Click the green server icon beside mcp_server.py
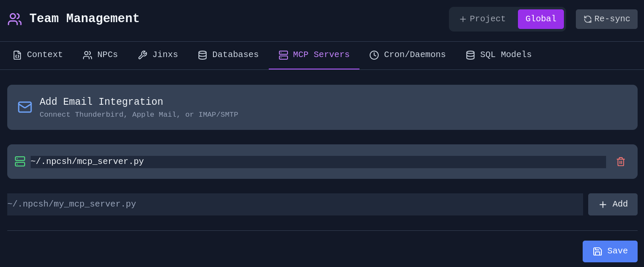The height and width of the screenshot is (267, 644). [x=20, y=161]
